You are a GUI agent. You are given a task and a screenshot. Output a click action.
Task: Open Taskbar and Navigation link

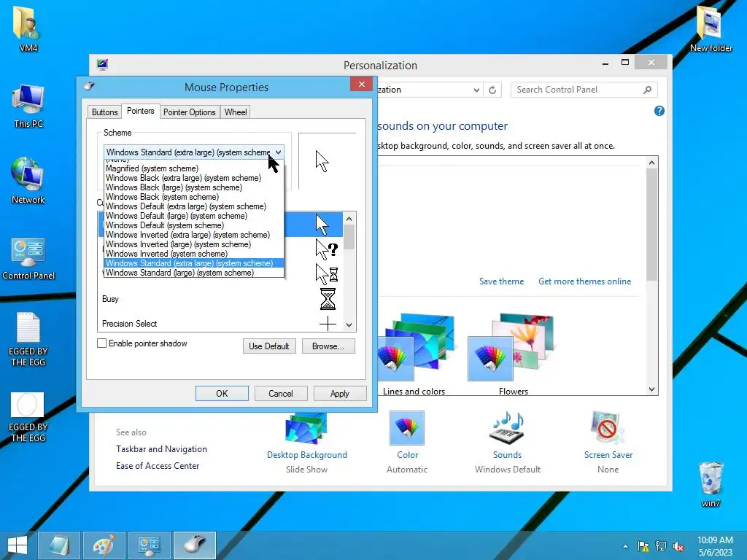point(161,449)
